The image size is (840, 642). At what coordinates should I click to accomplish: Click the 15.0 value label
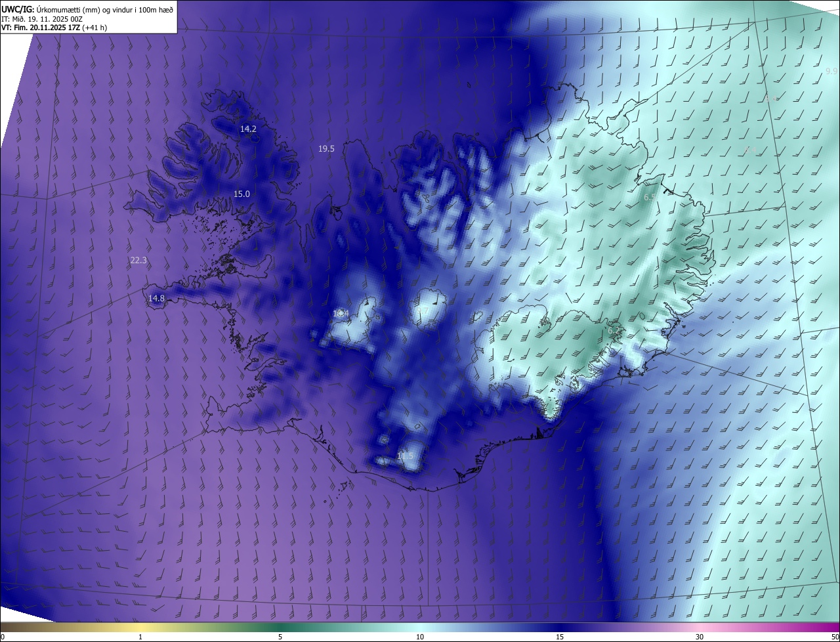[242, 194]
